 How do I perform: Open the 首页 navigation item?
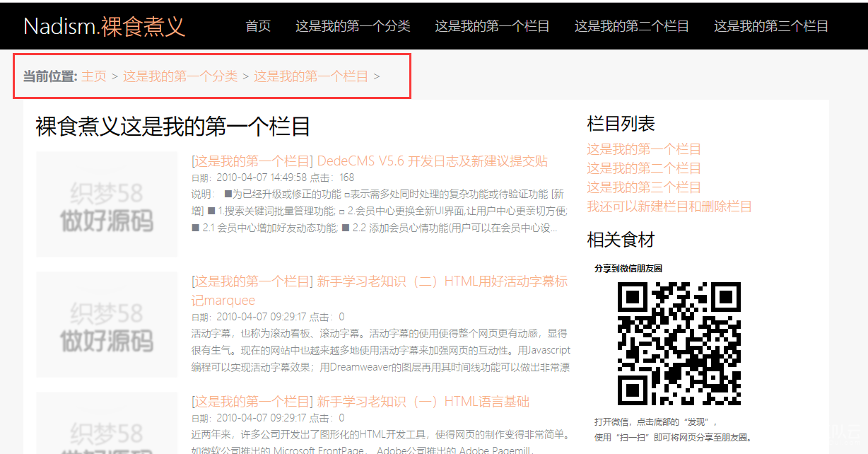coord(258,26)
